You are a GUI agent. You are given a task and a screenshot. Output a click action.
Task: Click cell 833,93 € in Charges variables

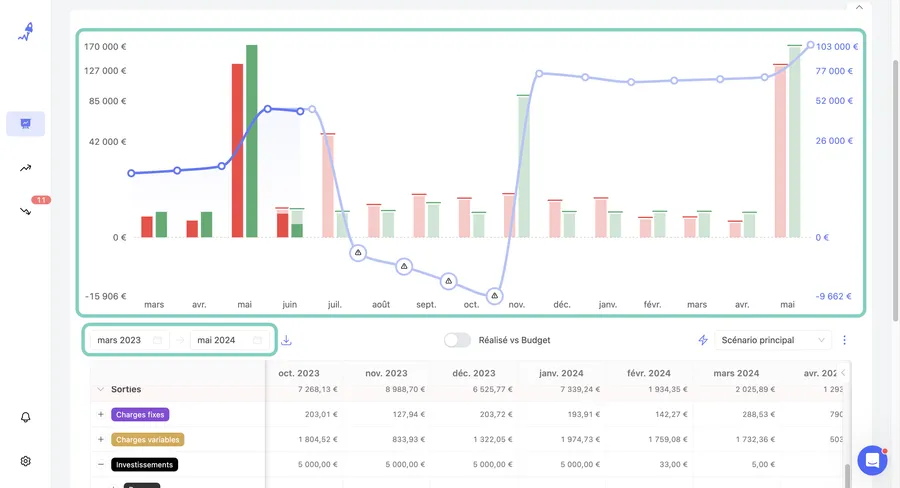[409, 440]
